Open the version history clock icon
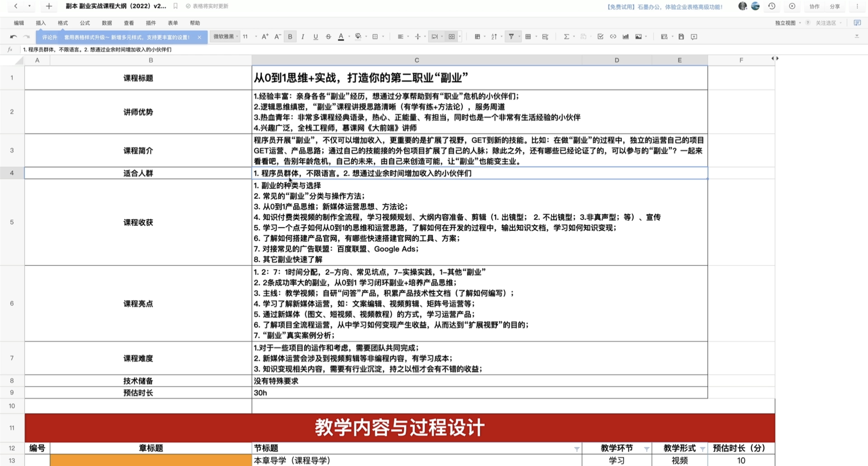Screen dimensions: 868x466 click(x=772, y=6)
